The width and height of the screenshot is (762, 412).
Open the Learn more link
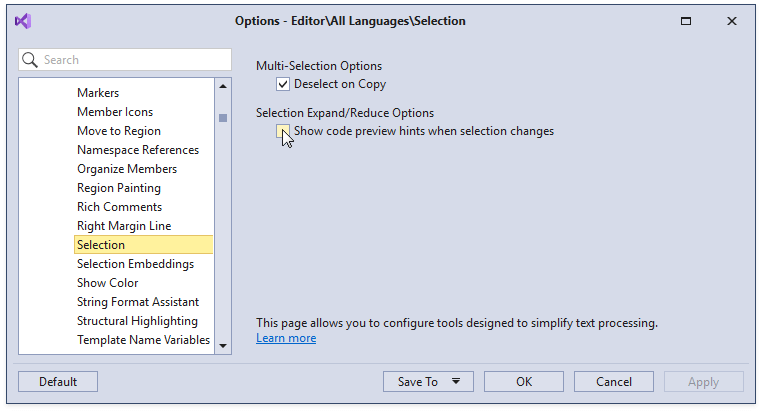286,338
